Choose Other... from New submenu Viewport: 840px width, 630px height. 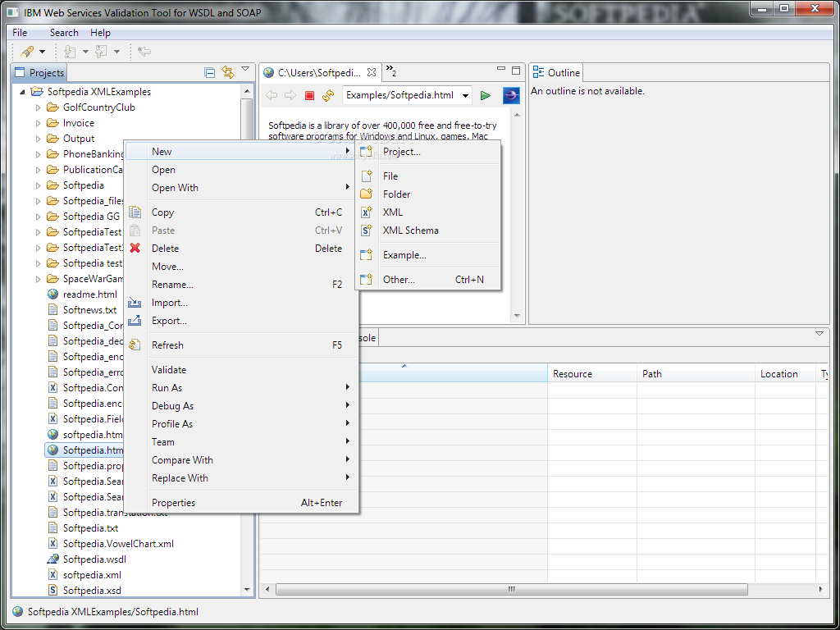428,280
